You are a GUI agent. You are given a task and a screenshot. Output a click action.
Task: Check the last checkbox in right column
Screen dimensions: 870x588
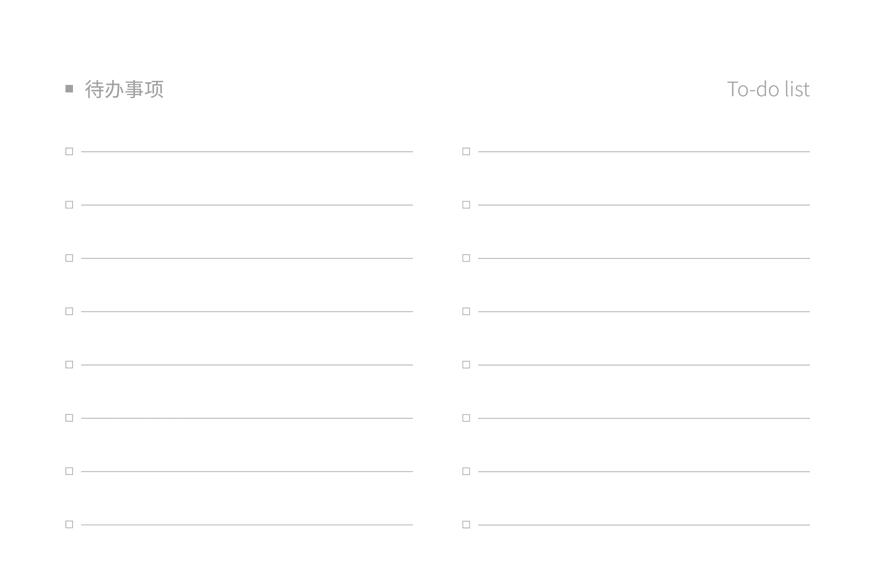pos(466,525)
